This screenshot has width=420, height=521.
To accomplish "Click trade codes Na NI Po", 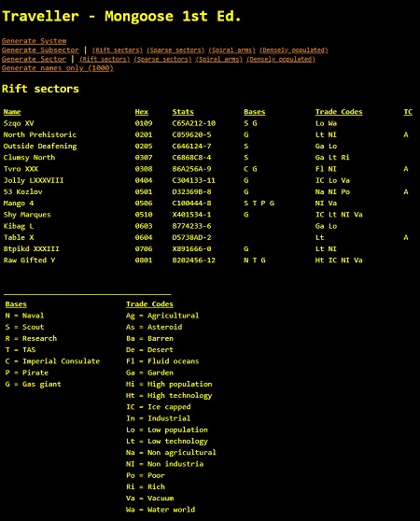I will click(332, 191).
